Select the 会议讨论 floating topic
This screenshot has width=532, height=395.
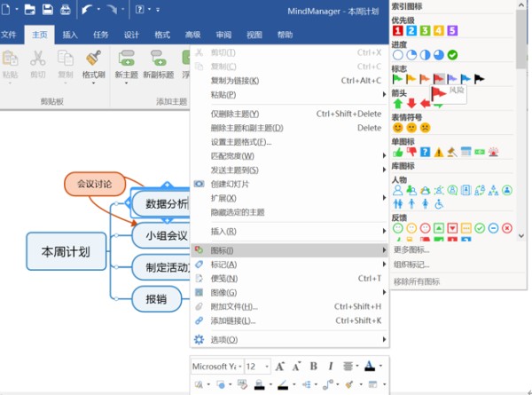[95, 184]
